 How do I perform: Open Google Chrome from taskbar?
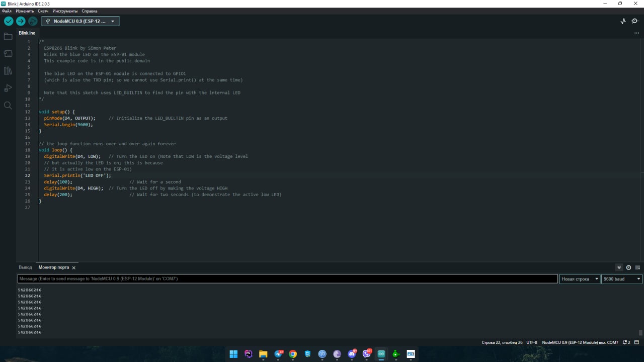(x=293, y=354)
